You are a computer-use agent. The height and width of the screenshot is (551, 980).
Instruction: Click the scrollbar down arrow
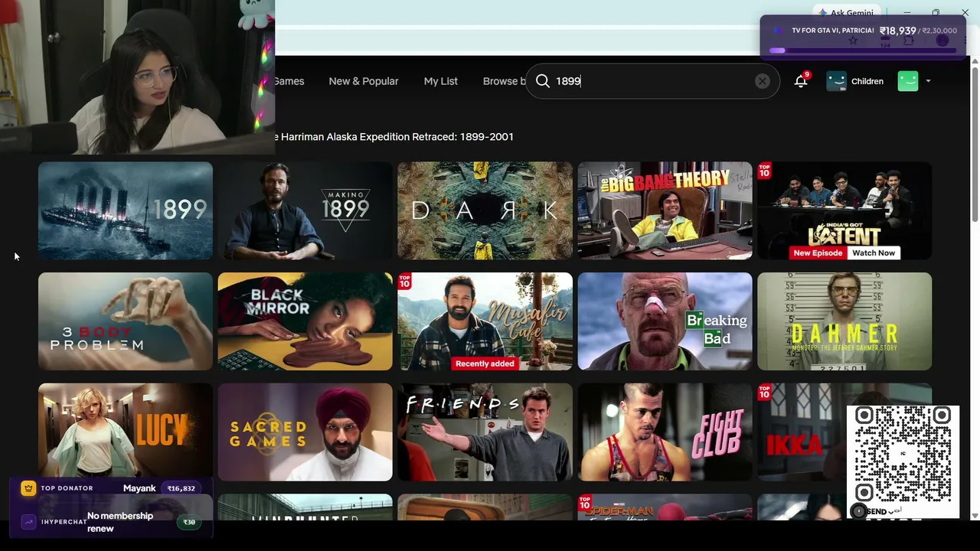975,515
